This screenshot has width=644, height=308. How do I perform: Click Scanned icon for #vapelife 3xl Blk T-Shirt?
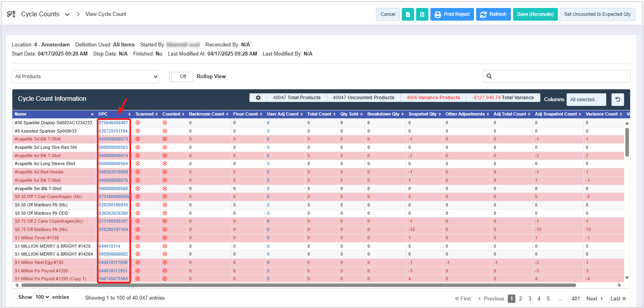pos(138,139)
